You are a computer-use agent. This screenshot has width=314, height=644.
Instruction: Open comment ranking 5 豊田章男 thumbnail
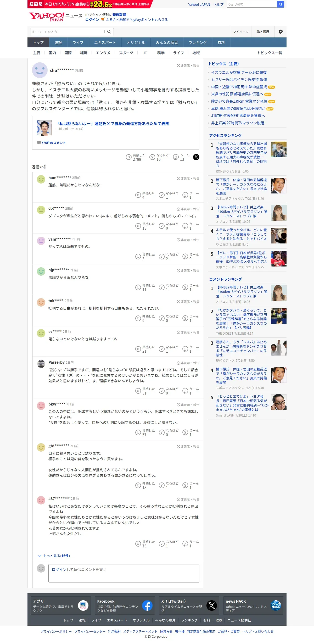278,402
